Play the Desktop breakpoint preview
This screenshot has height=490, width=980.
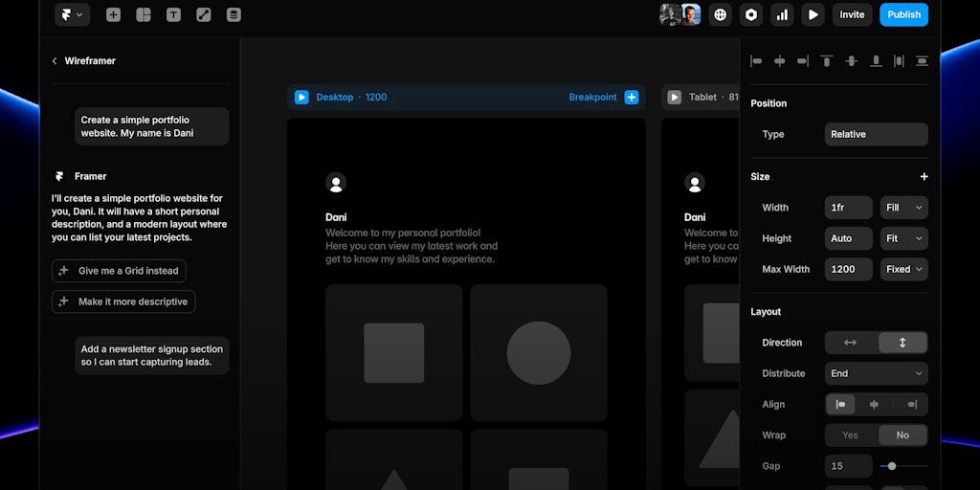[x=301, y=98]
